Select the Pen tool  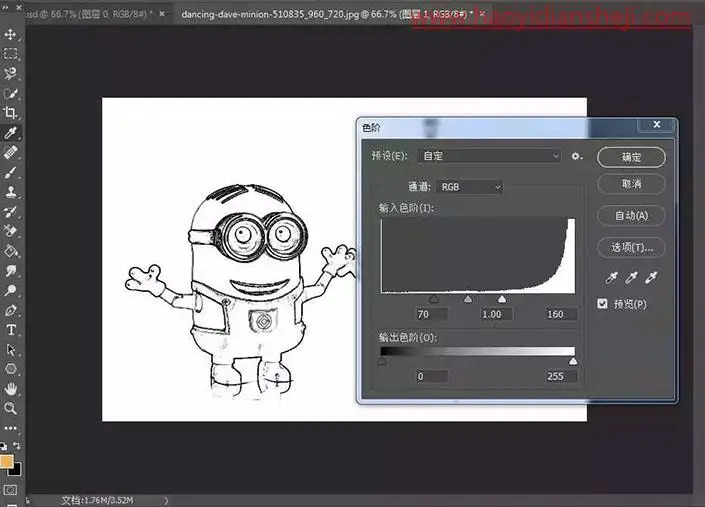pos(10,310)
